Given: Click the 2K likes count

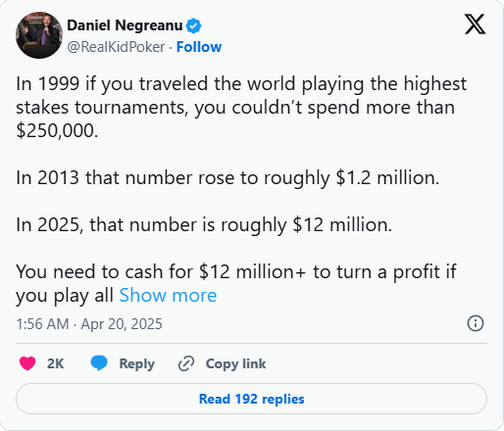Looking at the screenshot, I should coord(55,363).
